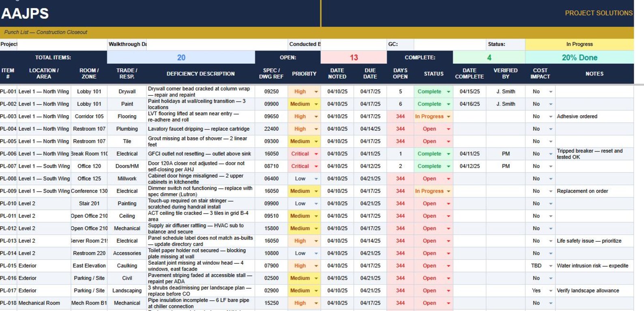Select J. Smith in the PL-002 row
This screenshot has width=644, height=311.
(x=506, y=104)
